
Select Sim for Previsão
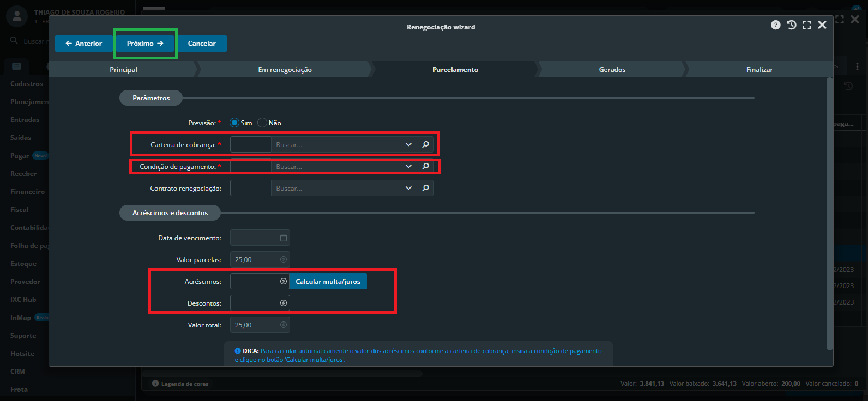click(x=234, y=123)
